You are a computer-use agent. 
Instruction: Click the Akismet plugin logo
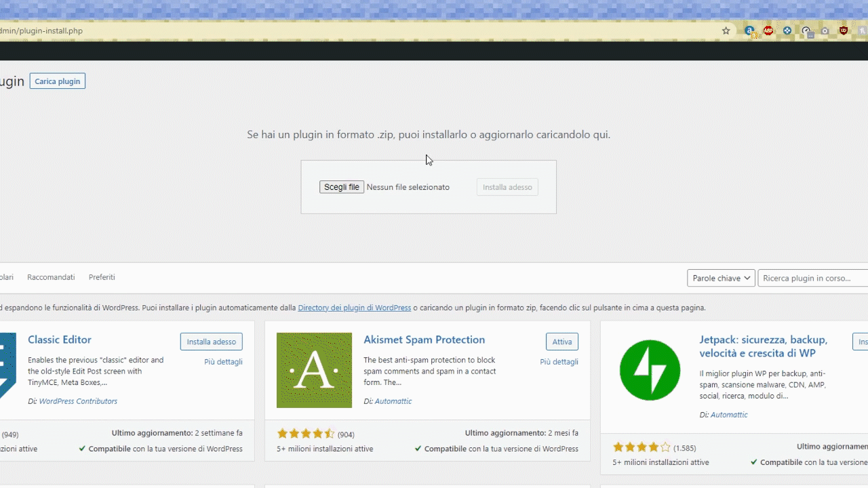click(x=314, y=370)
